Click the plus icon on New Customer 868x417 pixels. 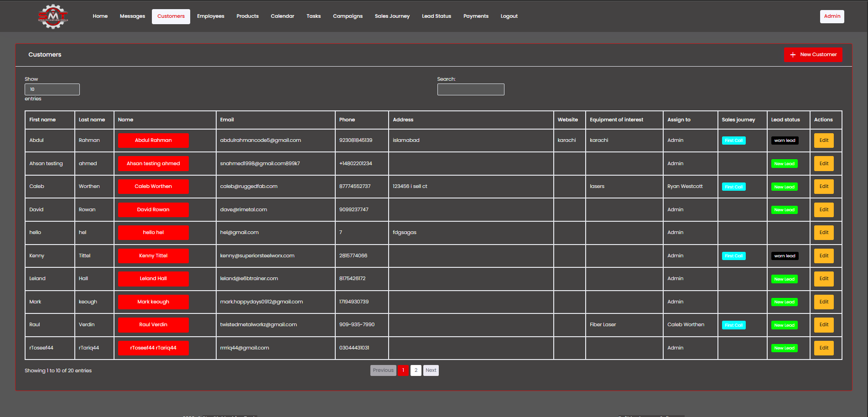pos(793,55)
